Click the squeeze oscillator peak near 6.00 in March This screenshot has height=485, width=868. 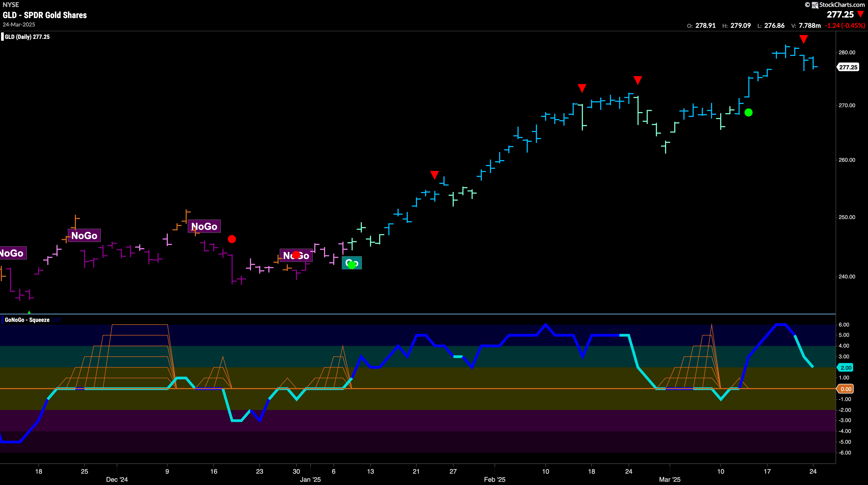(x=781, y=324)
